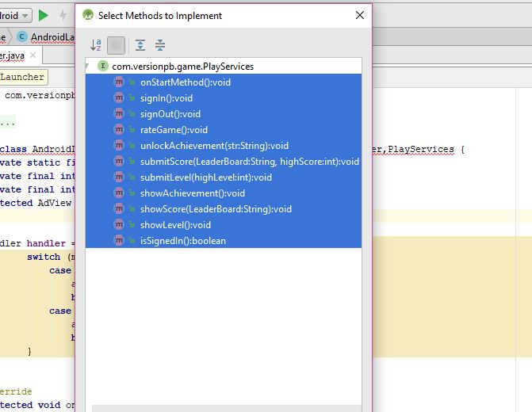The height and width of the screenshot is (412, 532).
Task: Click PlayServices in the class declaration
Action: pos(421,149)
